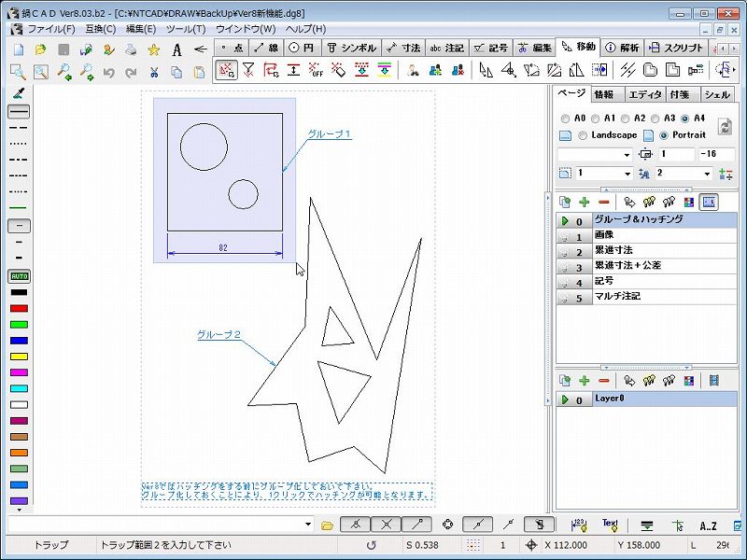Toggle visibility of page 1 画像
747x560 pixels.
pyautogui.click(x=565, y=236)
